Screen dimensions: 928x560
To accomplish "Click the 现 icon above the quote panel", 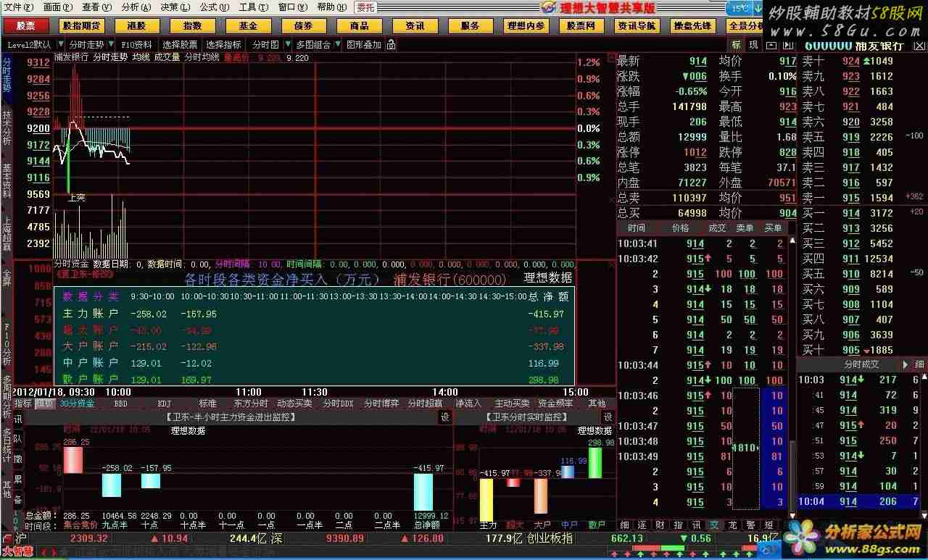I will [x=753, y=45].
